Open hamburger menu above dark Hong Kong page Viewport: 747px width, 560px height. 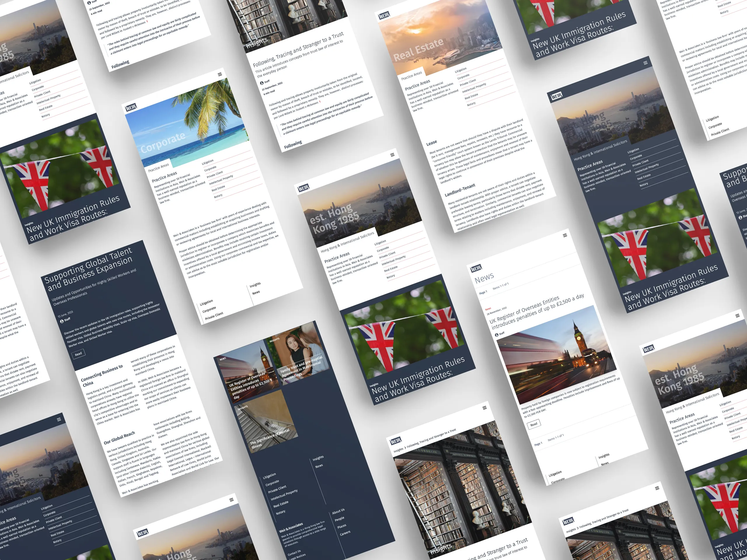(645, 63)
